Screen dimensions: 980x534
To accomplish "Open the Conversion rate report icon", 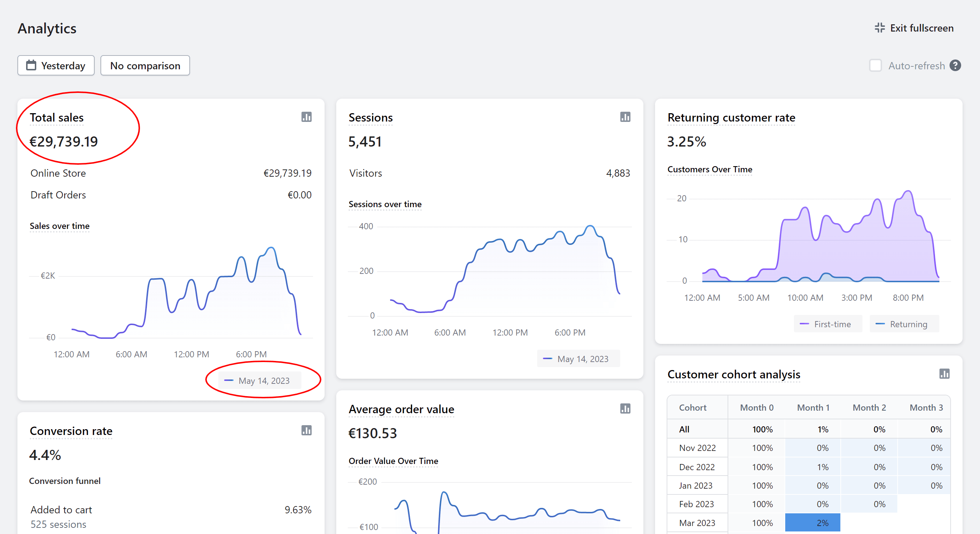I will coord(306,431).
